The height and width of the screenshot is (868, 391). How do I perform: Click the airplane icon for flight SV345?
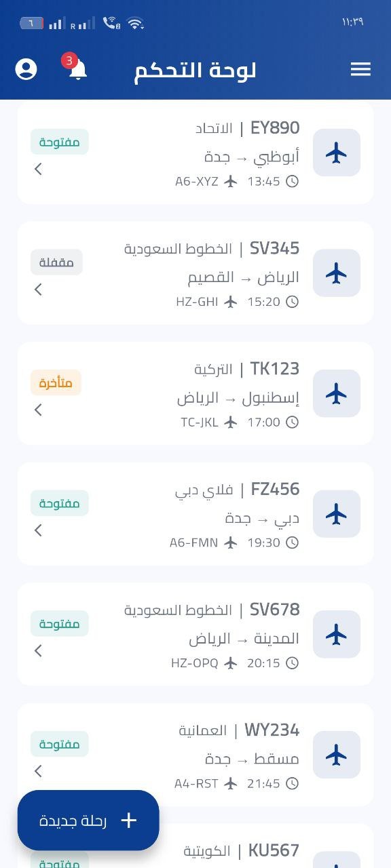click(337, 273)
